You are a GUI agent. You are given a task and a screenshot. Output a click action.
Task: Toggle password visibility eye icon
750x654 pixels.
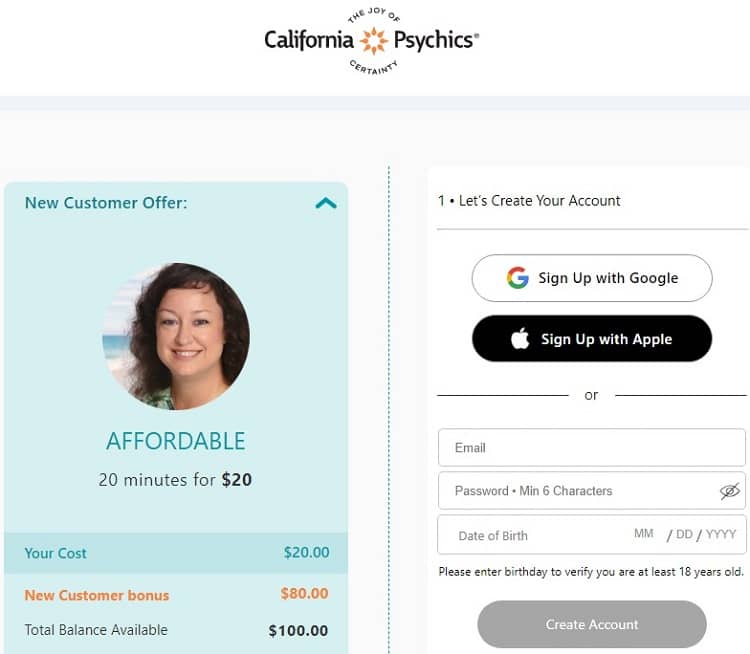point(729,491)
